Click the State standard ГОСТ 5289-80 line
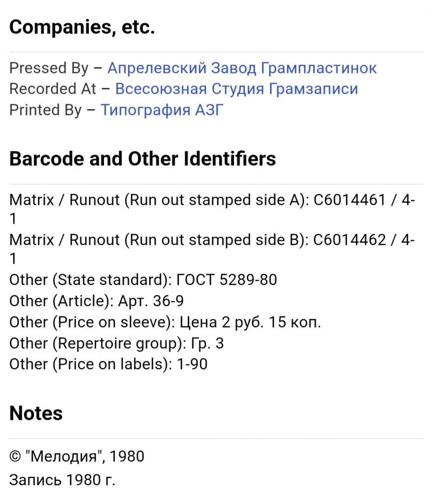 click(143, 280)
